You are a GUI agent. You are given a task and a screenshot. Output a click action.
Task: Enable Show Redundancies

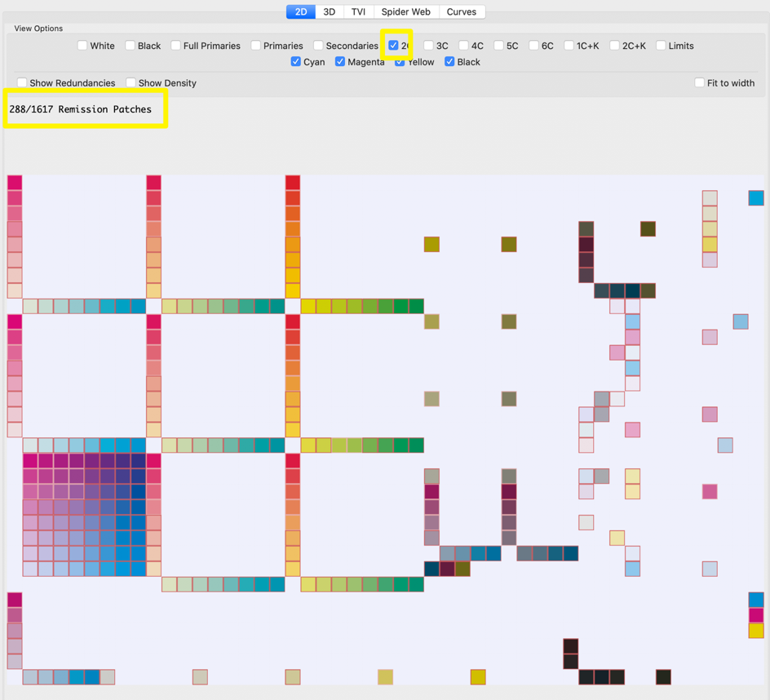tap(22, 82)
